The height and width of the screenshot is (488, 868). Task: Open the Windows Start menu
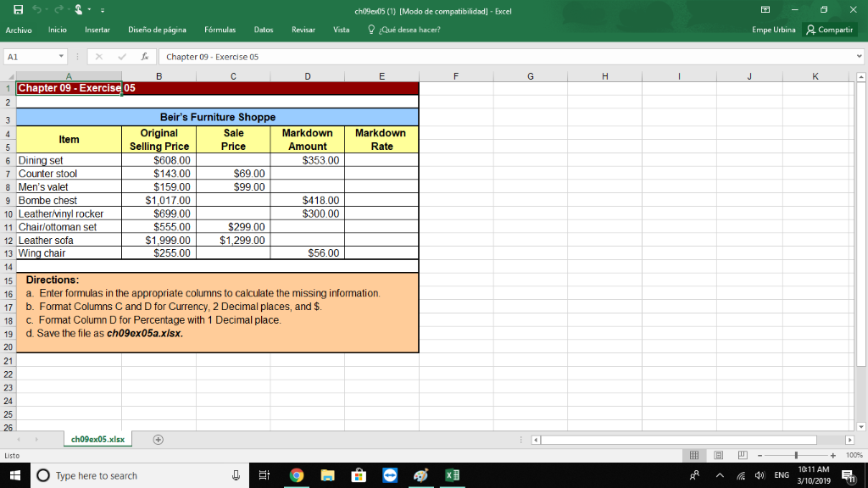[x=15, y=475]
